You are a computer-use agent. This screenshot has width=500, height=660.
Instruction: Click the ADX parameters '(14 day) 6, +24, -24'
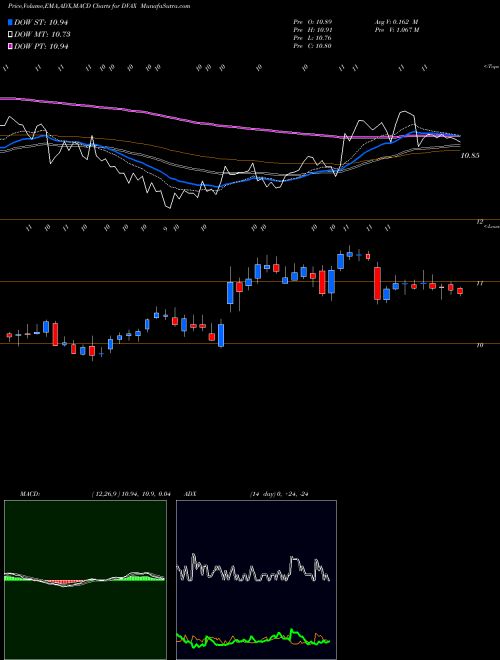(x=279, y=494)
